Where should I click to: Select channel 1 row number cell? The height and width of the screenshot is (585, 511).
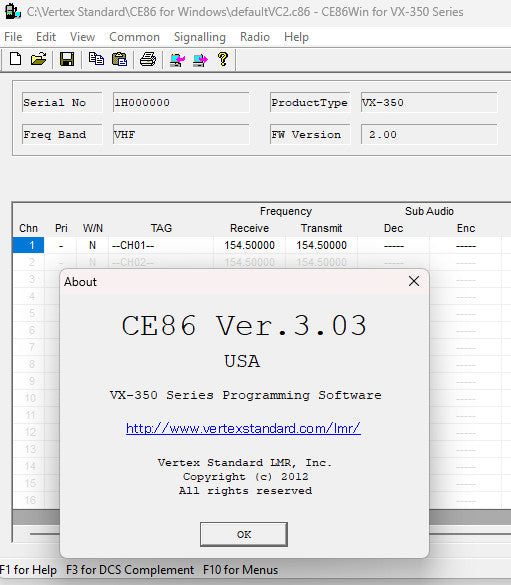(28, 245)
